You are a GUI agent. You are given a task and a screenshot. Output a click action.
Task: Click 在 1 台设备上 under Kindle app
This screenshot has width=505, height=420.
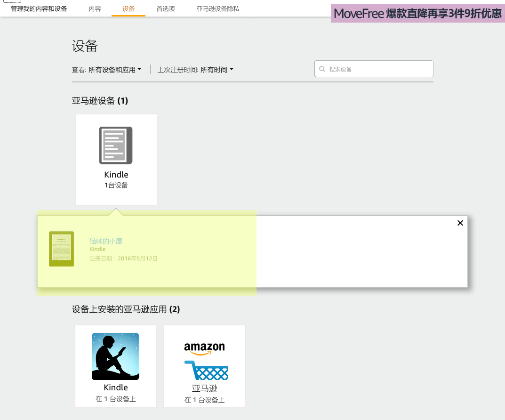coord(116,399)
